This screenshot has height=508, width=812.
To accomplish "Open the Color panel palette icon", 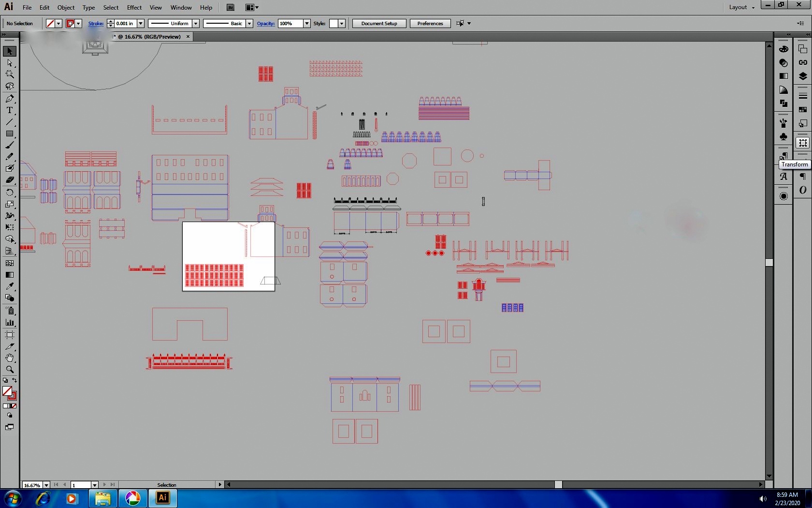I will coord(783,49).
